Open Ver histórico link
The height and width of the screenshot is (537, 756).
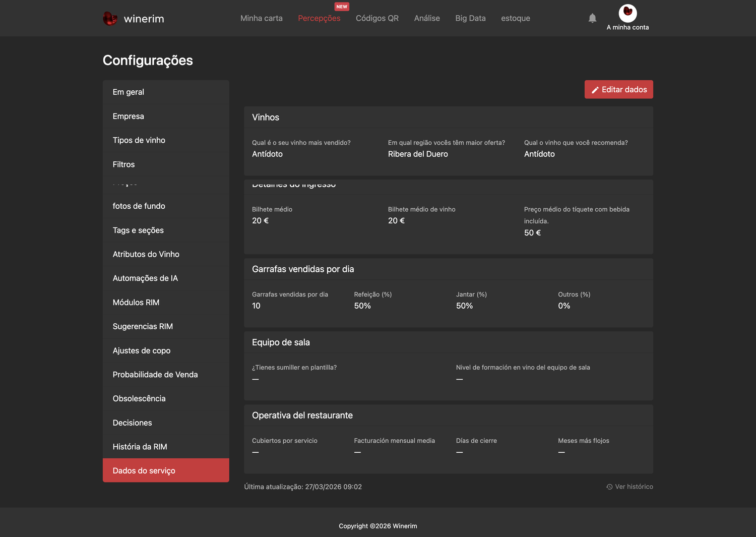click(629, 487)
